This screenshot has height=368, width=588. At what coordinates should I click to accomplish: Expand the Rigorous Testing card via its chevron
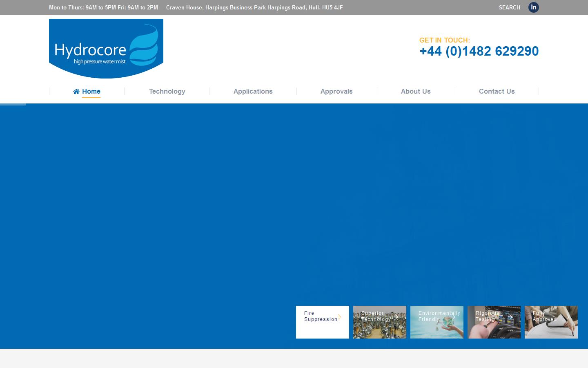tap(511, 317)
